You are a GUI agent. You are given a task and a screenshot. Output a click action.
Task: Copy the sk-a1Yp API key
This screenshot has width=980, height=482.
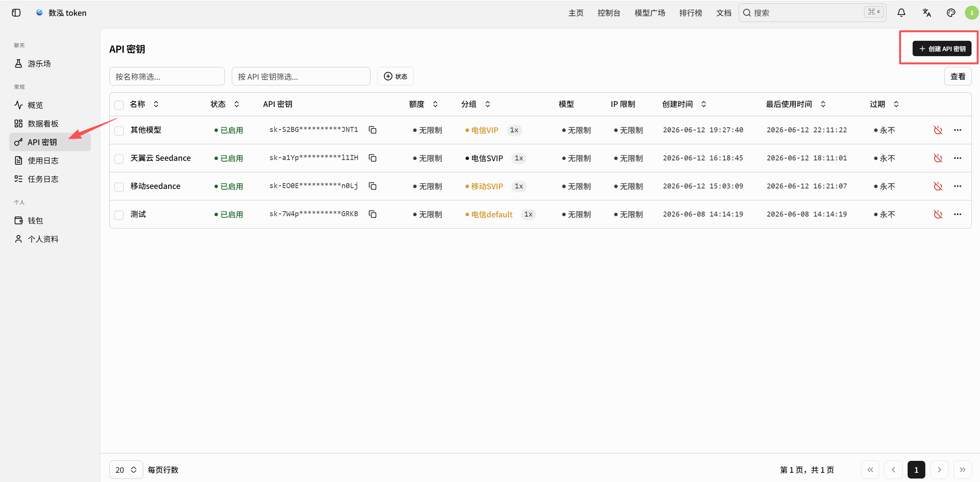tap(372, 158)
